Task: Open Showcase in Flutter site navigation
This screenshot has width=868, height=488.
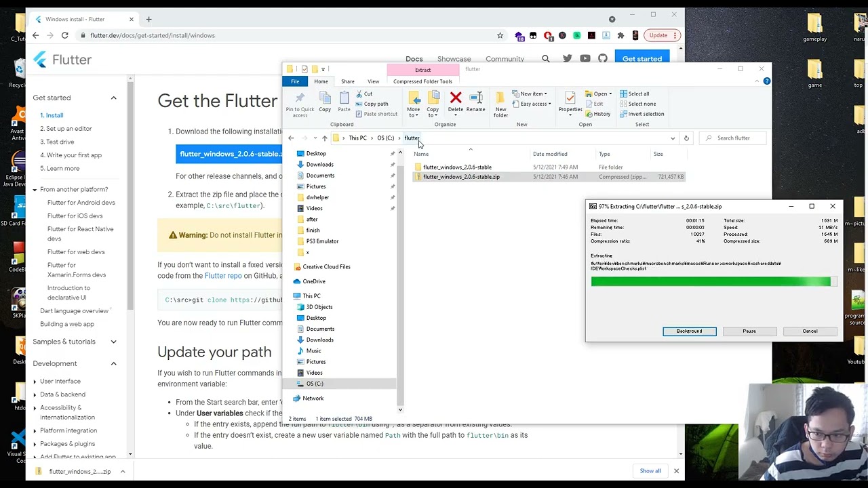Action: (x=454, y=59)
